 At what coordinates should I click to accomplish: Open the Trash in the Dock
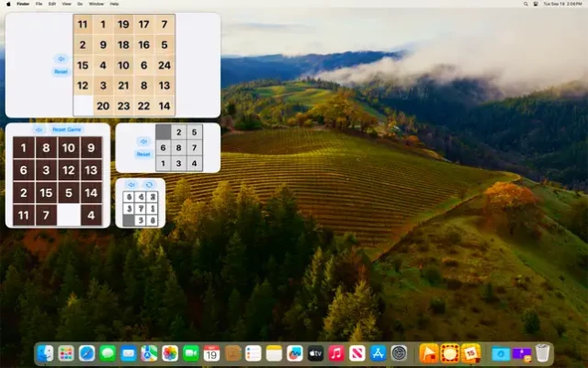[x=543, y=353]
